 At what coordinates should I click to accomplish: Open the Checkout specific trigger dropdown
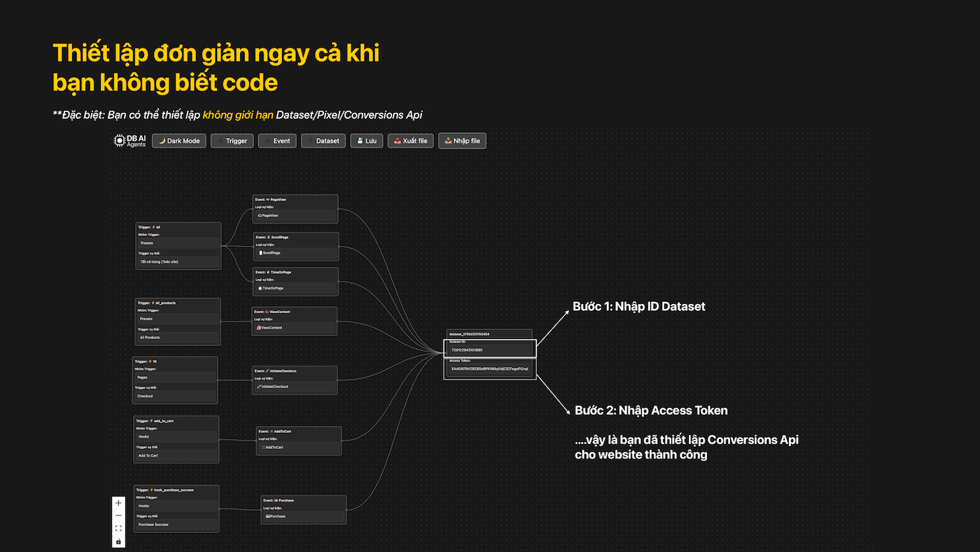(x=174, y=396)
